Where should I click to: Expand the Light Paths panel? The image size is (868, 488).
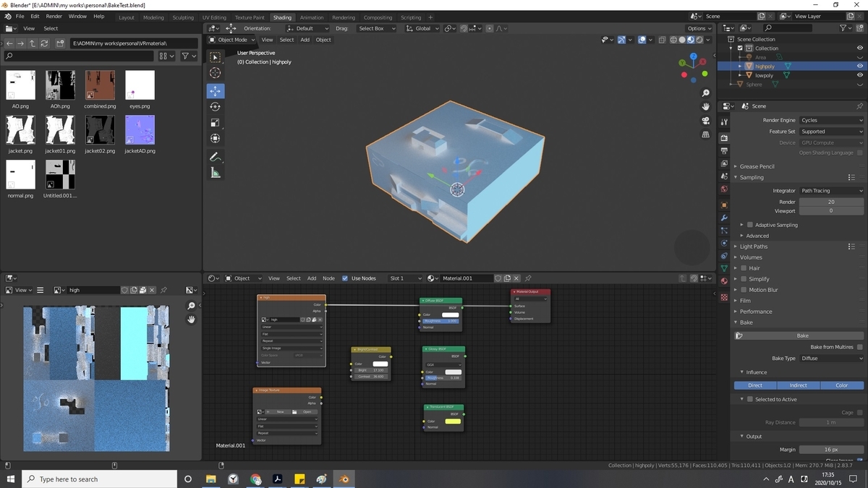(753, 247)
